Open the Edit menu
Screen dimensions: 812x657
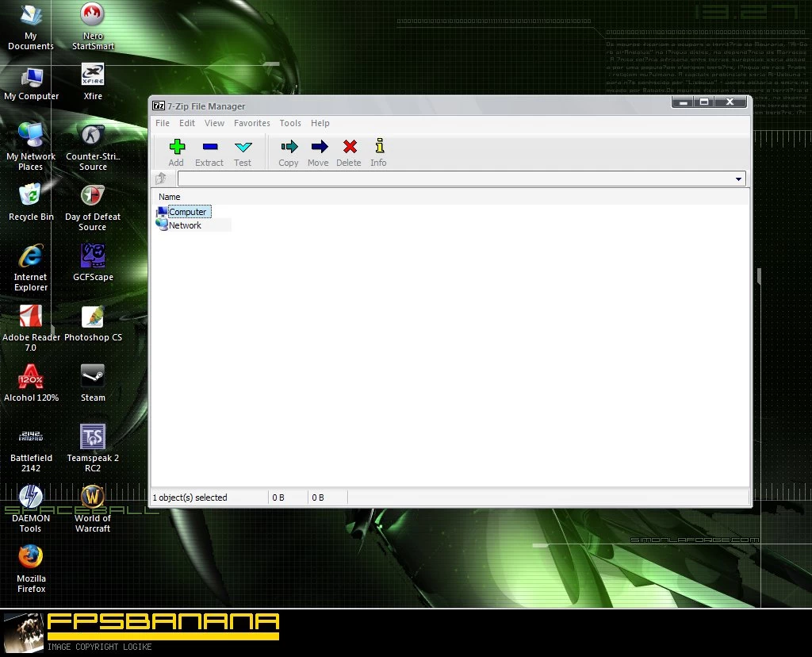pos(187,123)
